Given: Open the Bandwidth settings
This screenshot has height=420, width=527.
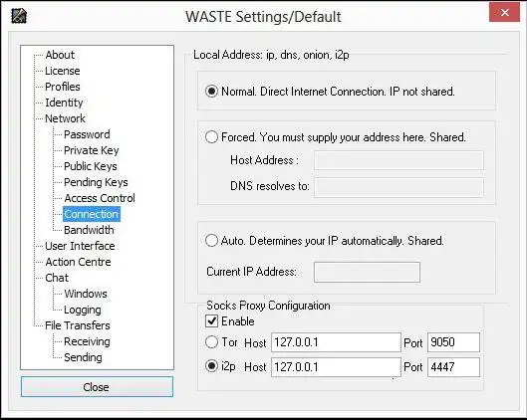Looking at the screenshot, I should coord(89,230).
